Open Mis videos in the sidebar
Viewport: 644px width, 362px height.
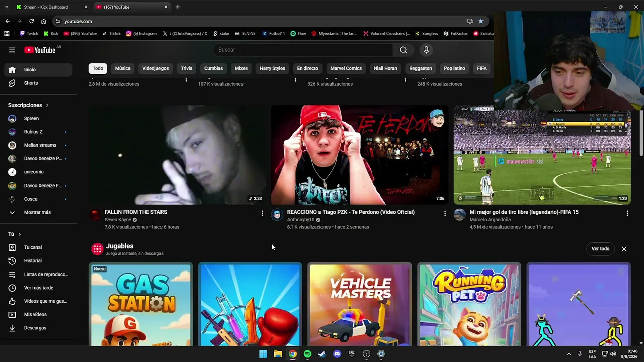38,315
